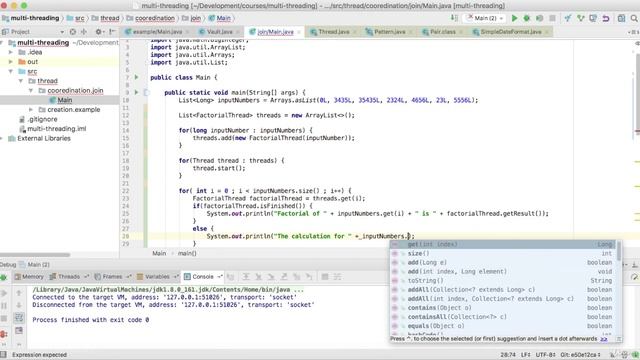
Task: Toggle soft-wrap icon in console sidebar
Action: point(19,318)
